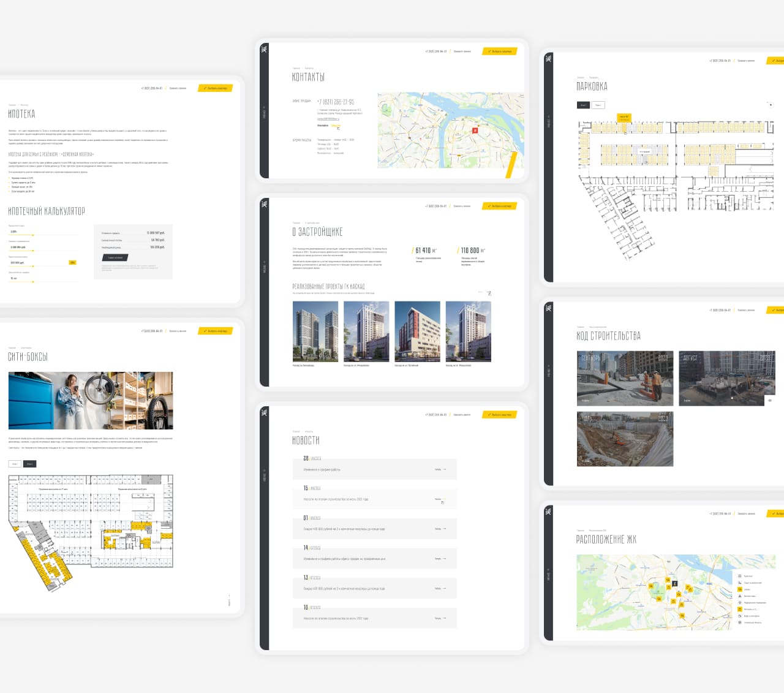Open the September construction progress photo
This screenshot has height=693, width=784.
[625, 378]
